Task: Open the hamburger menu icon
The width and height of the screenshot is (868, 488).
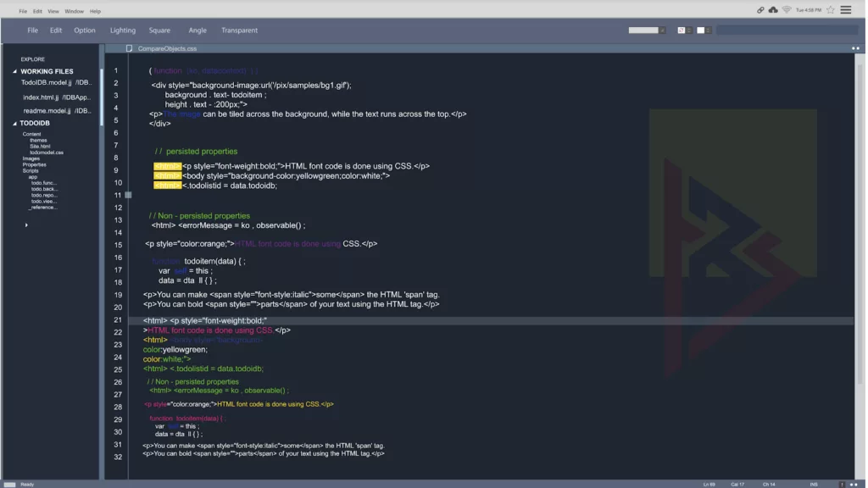Action: tap(846, 10)
